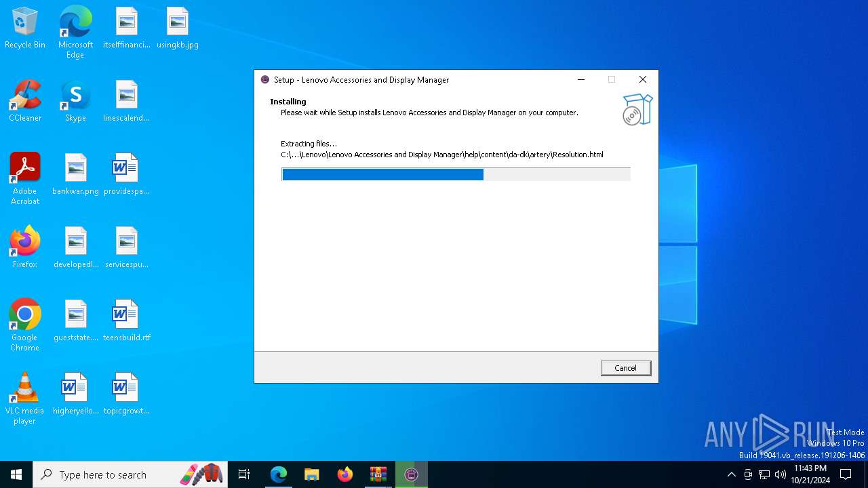Cancel the Lenovo setup installation
The width and height of the screenshot is (868, 488).
pos(625,368)
